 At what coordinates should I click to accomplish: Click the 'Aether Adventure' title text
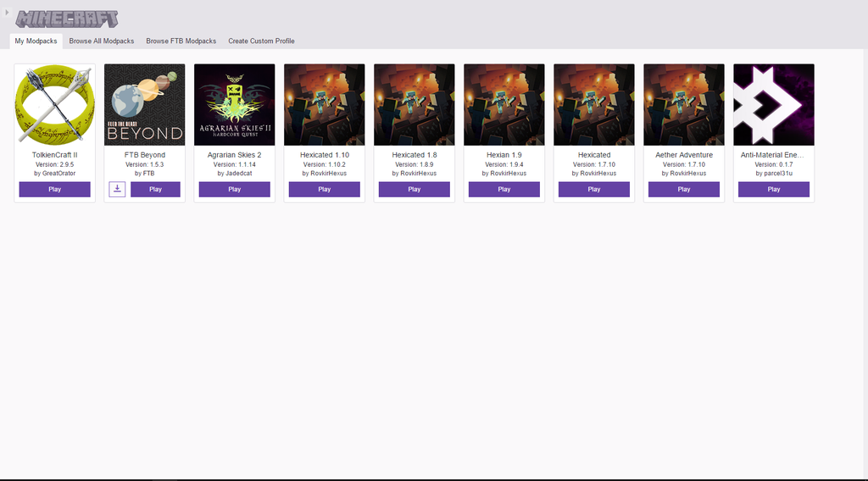[684, 155]
